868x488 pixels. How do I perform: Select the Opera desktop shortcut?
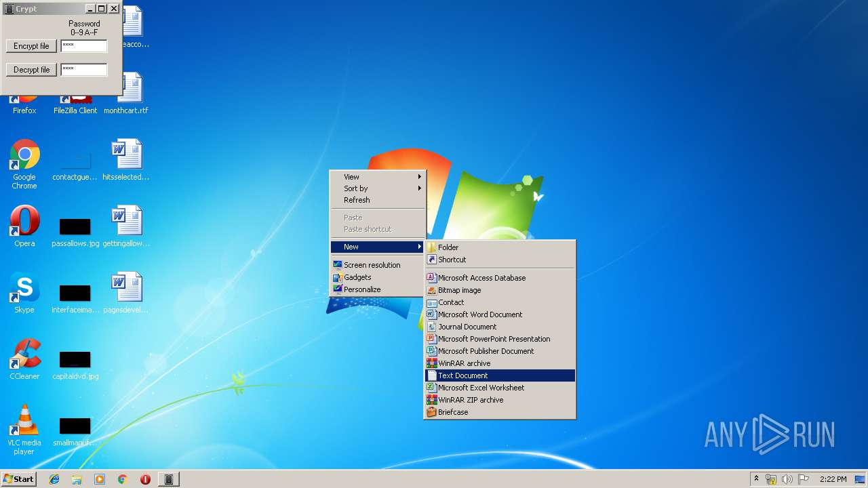click(24, 226)
